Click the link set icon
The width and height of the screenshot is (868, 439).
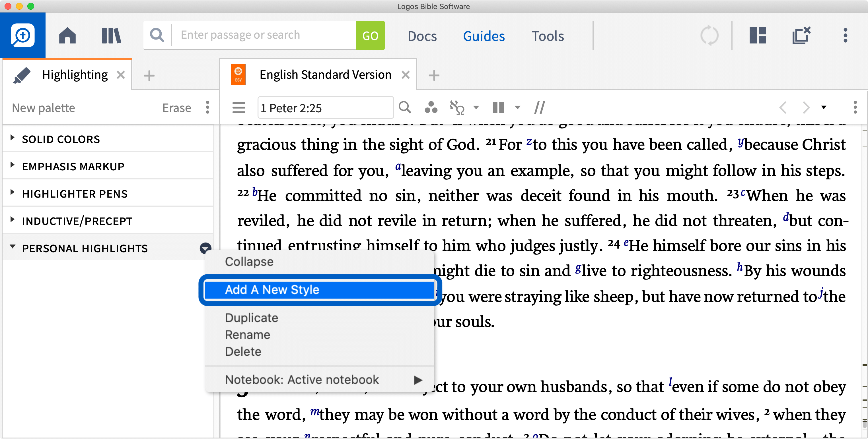(x=457, y=107)
